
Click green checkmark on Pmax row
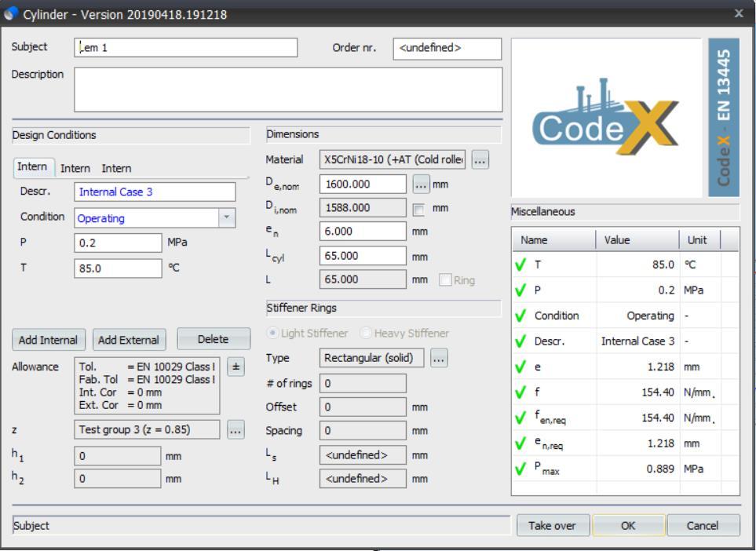520,469
